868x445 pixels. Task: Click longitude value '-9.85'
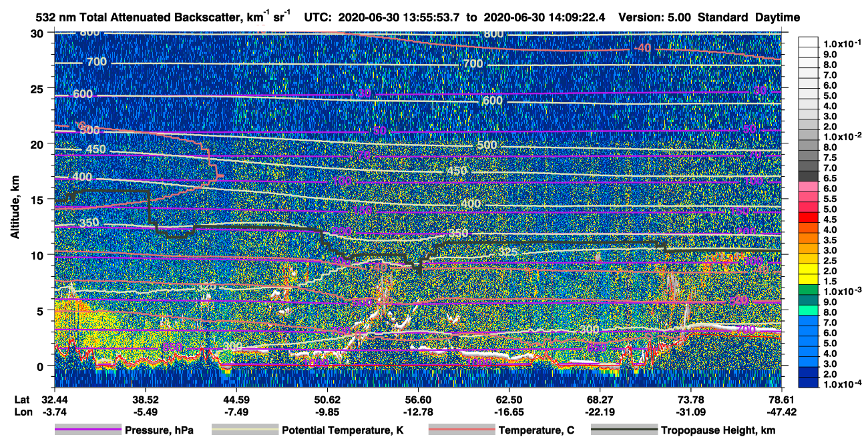pyautogui.click(x=327, y=412)
